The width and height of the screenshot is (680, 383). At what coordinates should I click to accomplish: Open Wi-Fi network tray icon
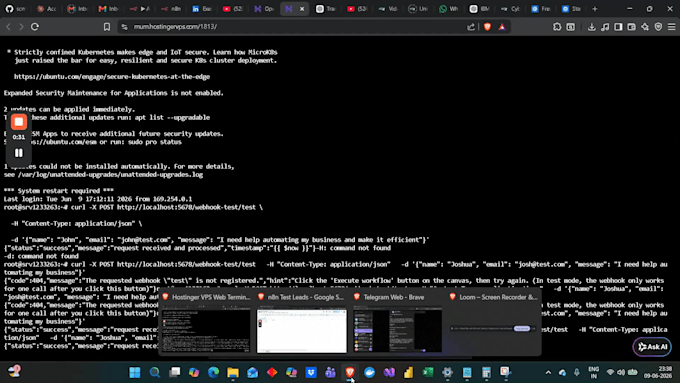(x=610, y=372)
